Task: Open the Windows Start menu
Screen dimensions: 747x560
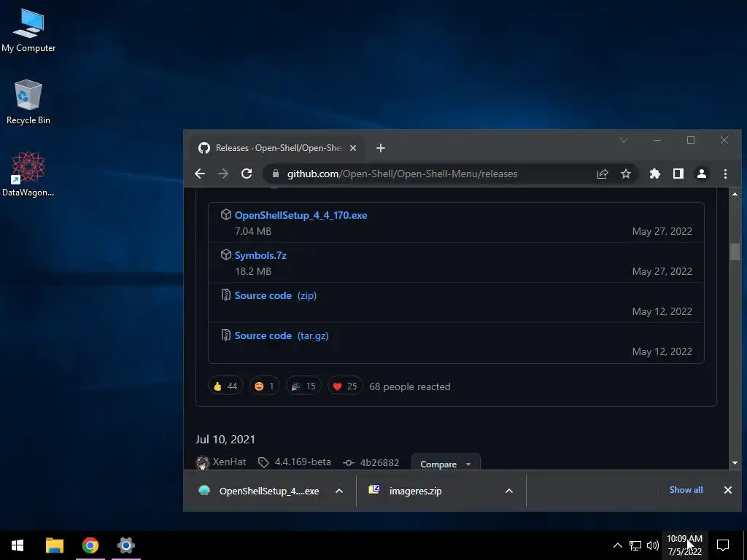Action: [x=18, y=545]
